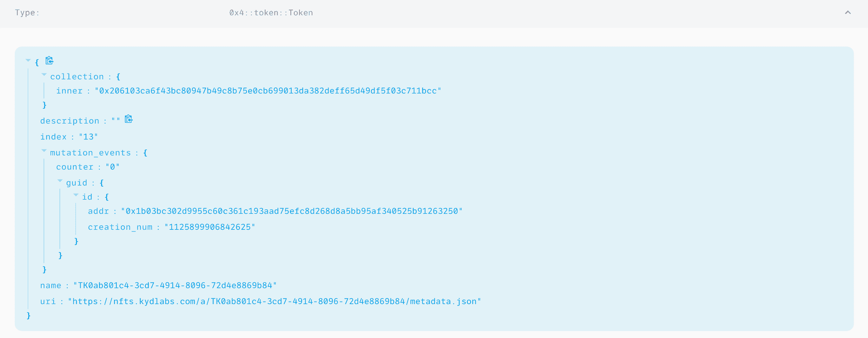Collapse the collection node

pos(44,75)
